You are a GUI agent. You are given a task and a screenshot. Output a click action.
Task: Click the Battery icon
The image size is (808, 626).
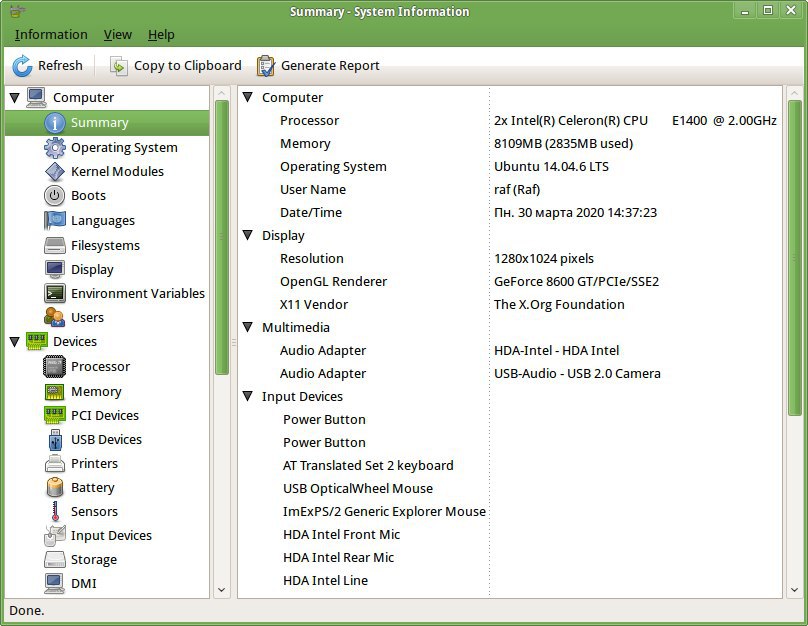point(55,487)
